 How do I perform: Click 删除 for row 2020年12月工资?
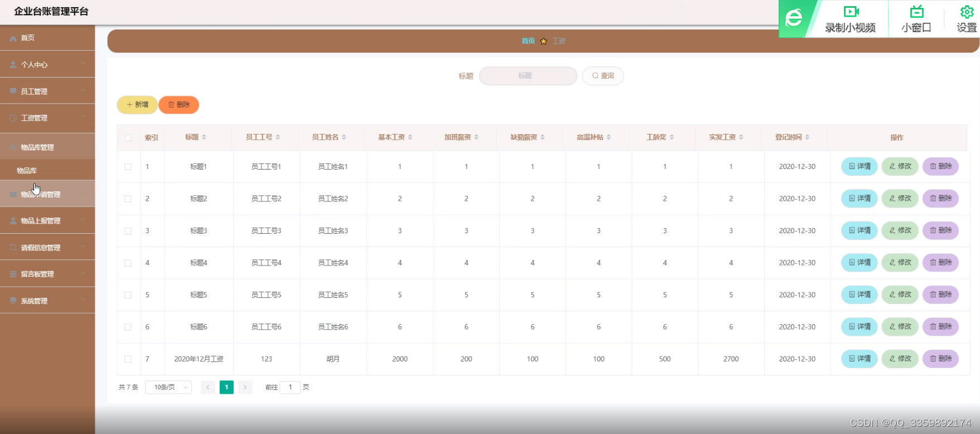[941, 359]
